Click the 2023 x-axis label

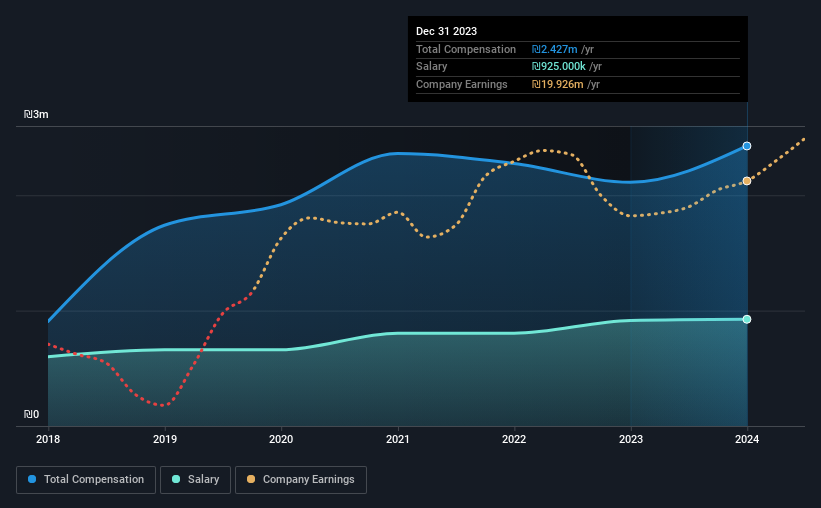coord(631,439)
